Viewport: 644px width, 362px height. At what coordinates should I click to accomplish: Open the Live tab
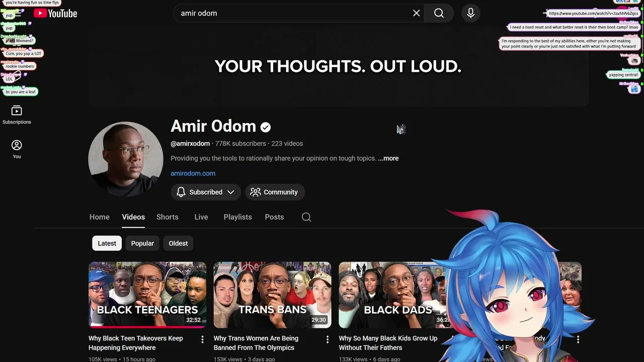coord(201,217)
